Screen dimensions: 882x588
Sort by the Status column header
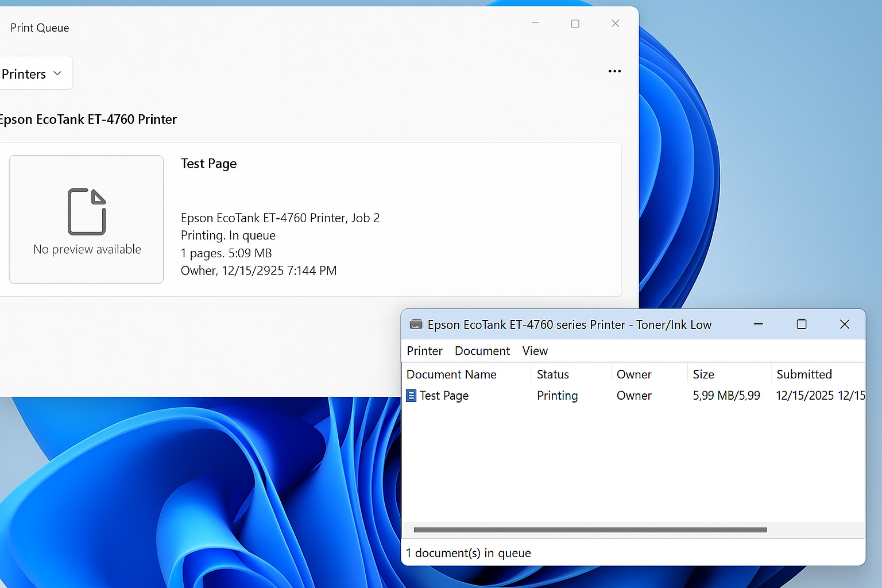pos(552,374)
